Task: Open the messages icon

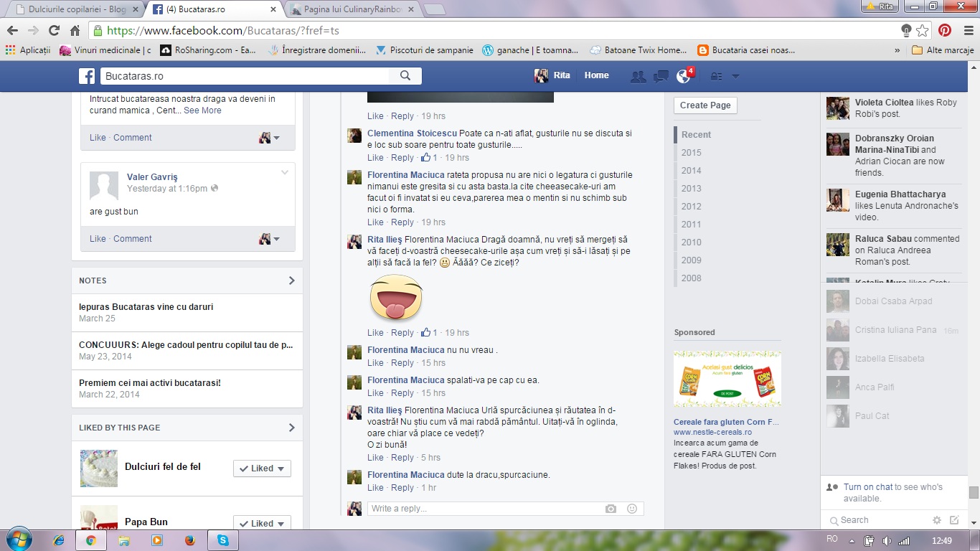Action: (x=660, y=76)
